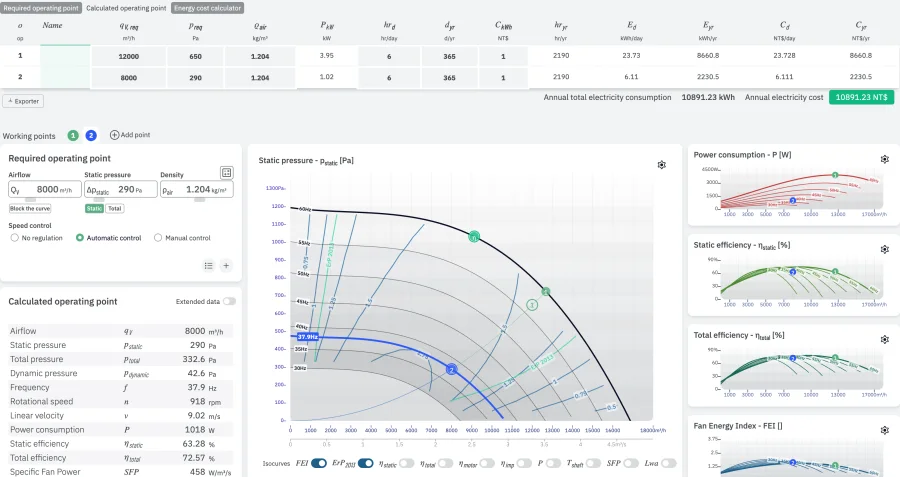The width and height of the screenshot is (900, 477).
Task: Enable η total isocurves toggle
Action: 445,463
